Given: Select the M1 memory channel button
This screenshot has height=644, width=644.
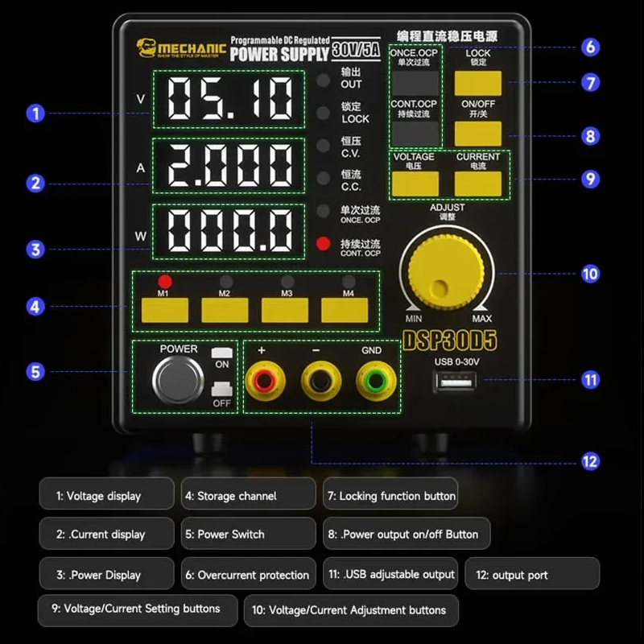Looking at the screenshot, I should point(164,310).
